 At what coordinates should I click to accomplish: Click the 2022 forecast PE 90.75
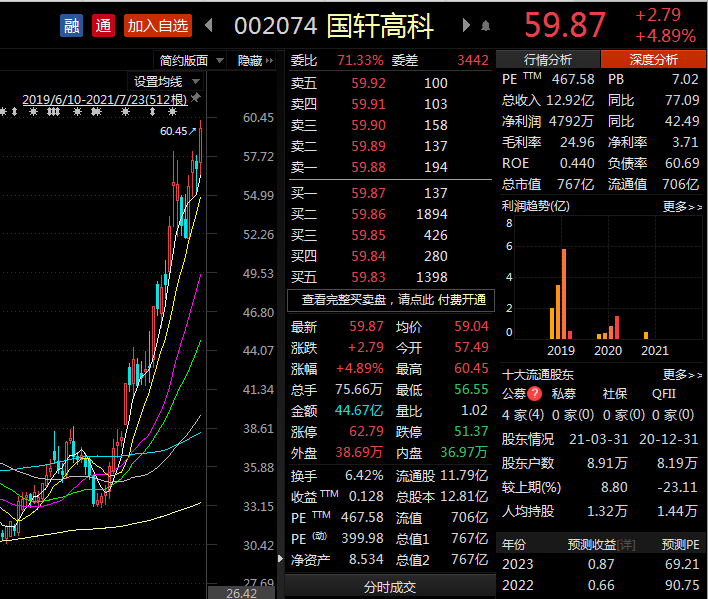coord(682,585)
